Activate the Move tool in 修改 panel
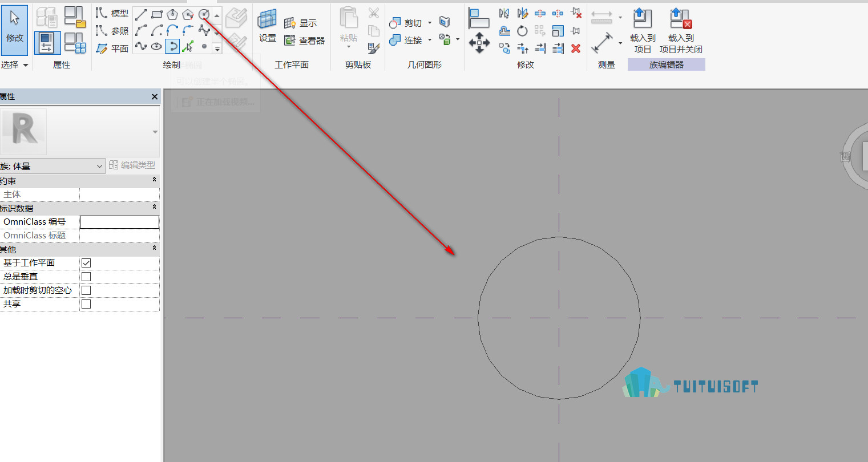The height and width of the screenshot is (462, 868). click(479, 43)
